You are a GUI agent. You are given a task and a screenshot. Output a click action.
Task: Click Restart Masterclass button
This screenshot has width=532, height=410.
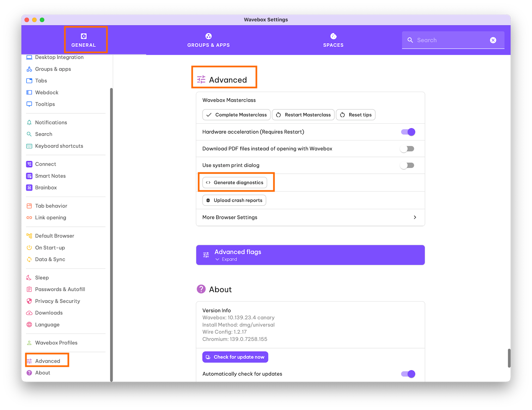point(303,115)
